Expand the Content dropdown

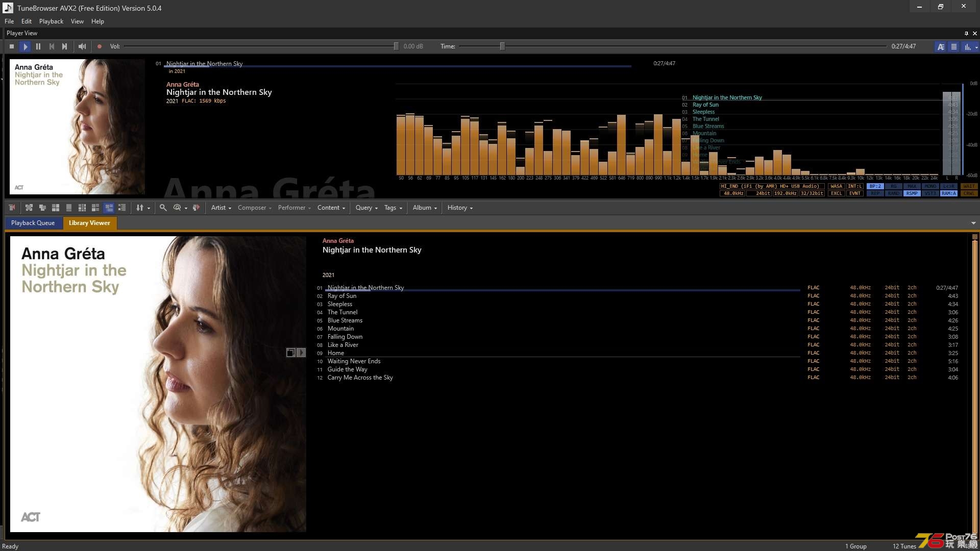point(331,208)
